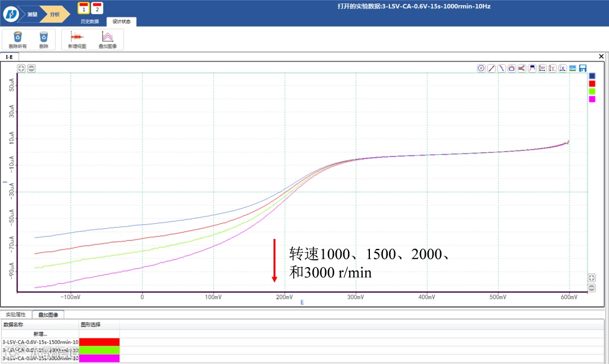Select the 1500rmin data row name
Screen dimensions: 609x364
(41, 342)
